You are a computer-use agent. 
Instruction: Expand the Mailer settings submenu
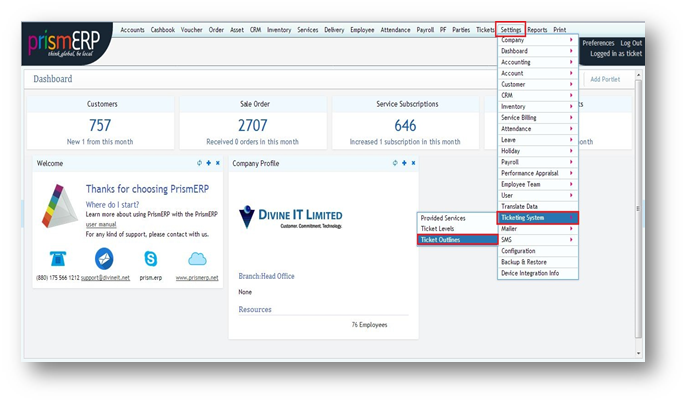tap(538, 229)
